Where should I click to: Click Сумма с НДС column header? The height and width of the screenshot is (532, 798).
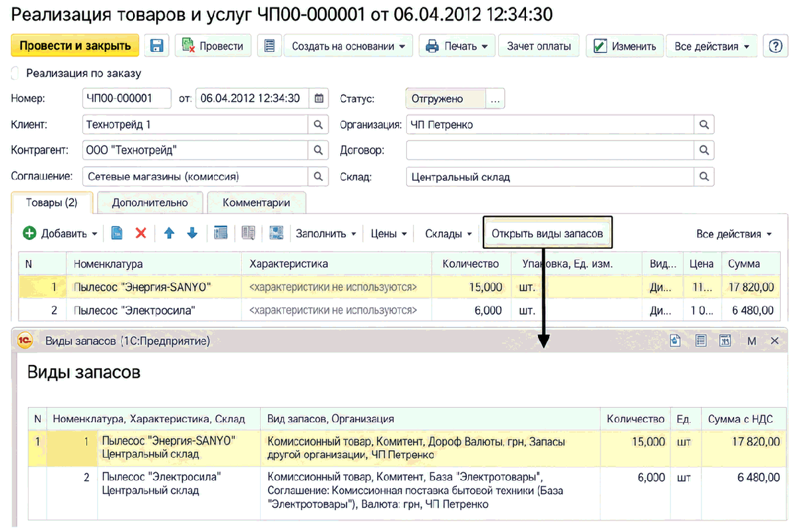743,419
